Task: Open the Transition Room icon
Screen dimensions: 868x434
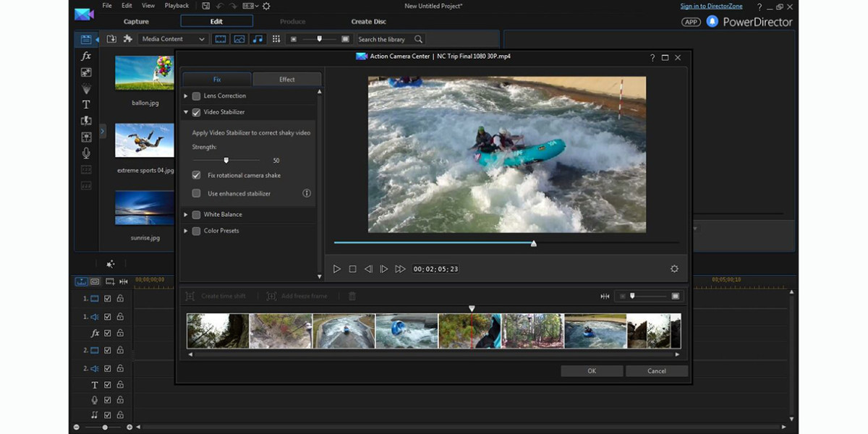Action: (x=86, y=121)
